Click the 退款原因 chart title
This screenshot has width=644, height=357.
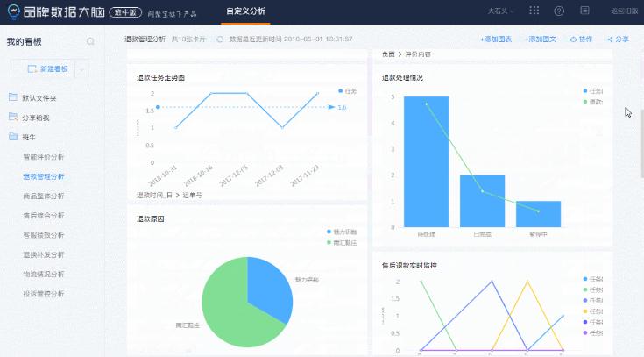[x=151, y=218]
